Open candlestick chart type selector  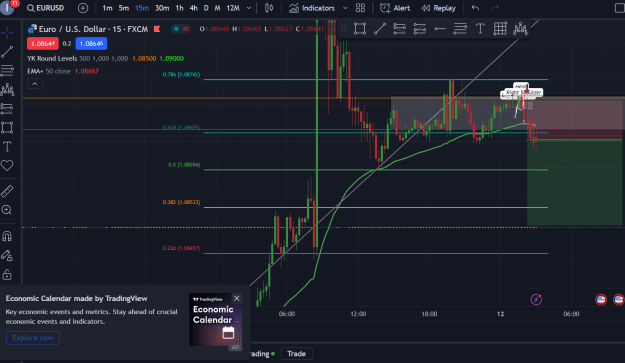269,8
